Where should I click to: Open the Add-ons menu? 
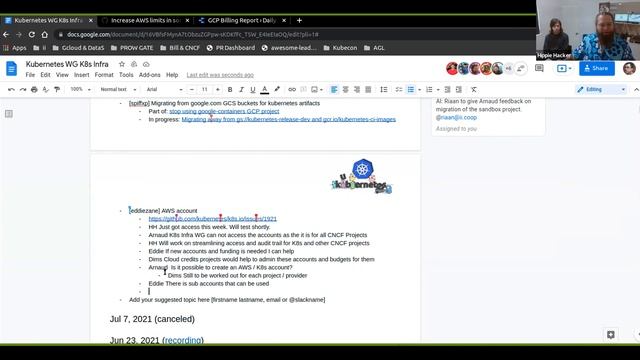(x=149, y=75)
